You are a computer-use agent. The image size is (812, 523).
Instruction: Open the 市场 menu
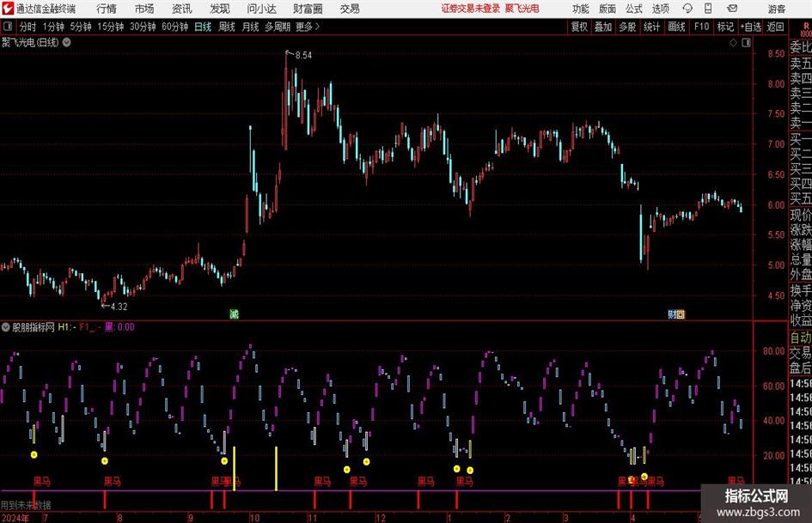click(144, 9)
